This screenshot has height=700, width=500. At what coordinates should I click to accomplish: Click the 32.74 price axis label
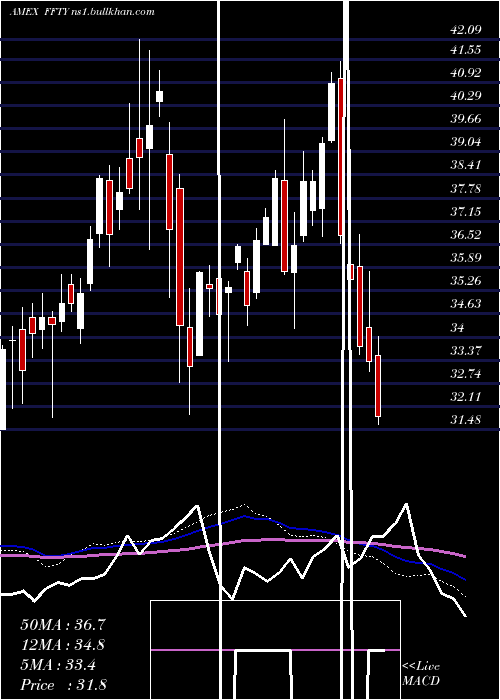pyautogui.click(x=466, y=374)
